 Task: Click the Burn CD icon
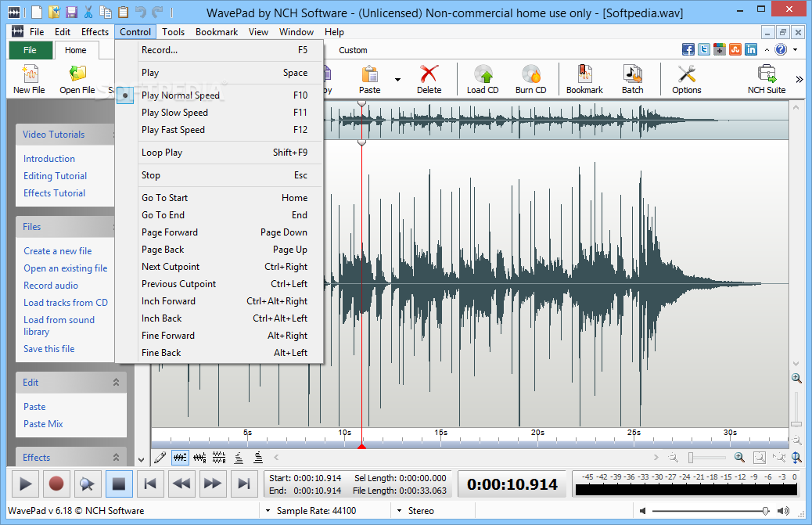531,79
